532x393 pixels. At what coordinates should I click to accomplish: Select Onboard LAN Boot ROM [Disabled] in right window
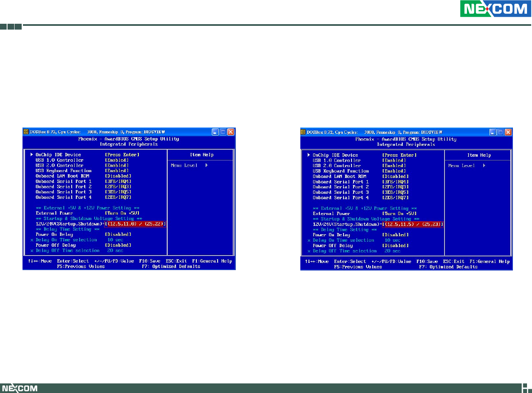click(395, 177)
